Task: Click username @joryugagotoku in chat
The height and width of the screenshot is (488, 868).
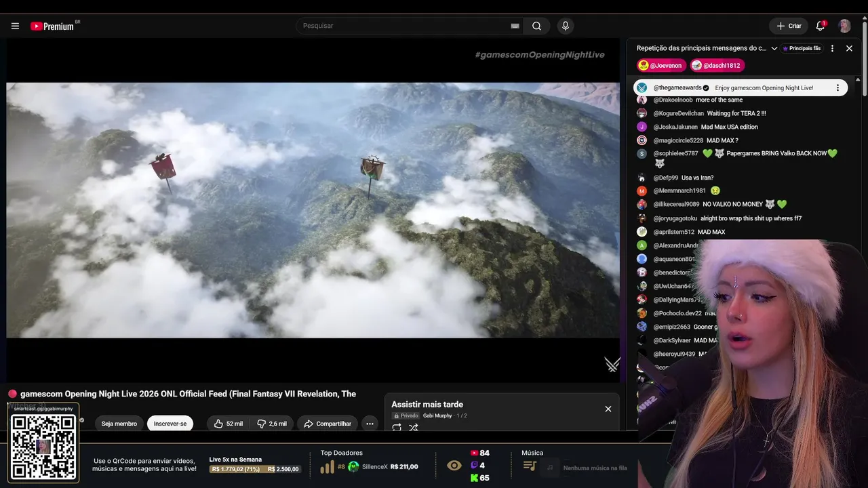Action: (675, 218)
